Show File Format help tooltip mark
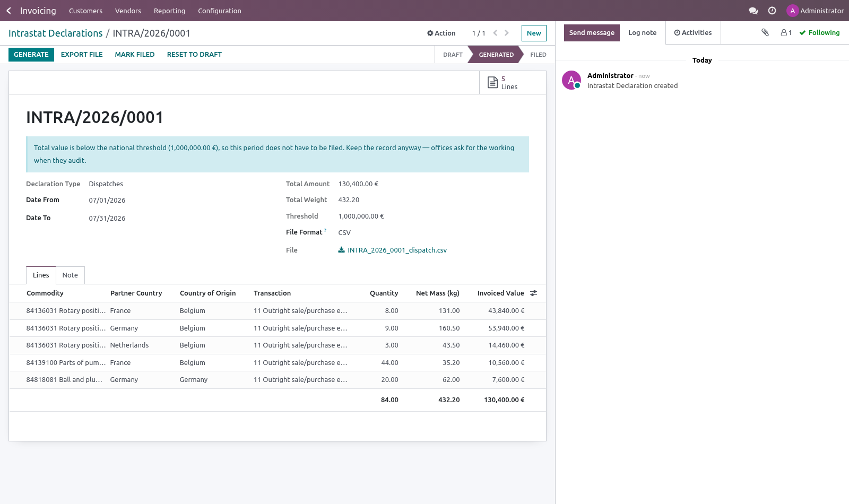849x504 pixels. pyautogui.click(x=325, y=230)
